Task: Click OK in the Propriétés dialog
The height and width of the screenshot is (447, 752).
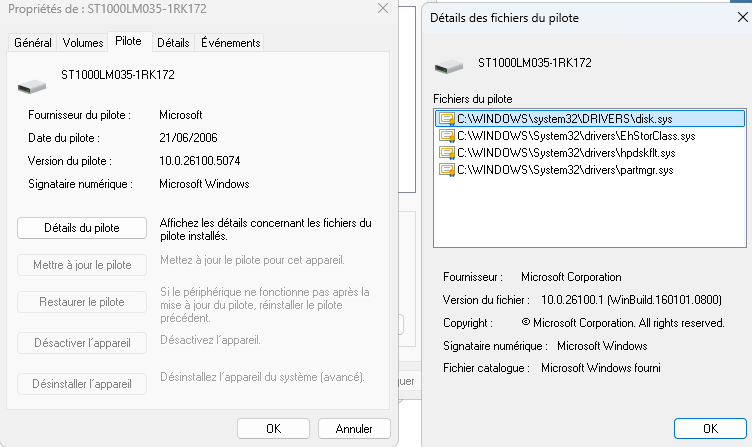Action: pos(273,428)
